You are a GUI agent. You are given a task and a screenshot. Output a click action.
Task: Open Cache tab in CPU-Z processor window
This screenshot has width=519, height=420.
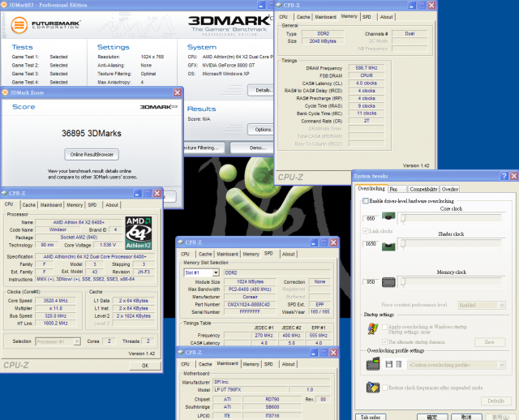[29, 205]
